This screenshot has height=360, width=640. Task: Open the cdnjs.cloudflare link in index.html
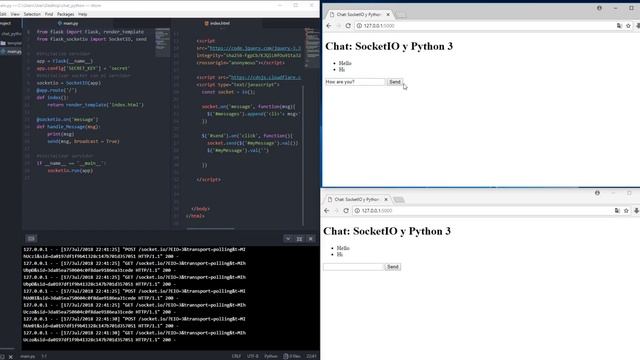(266, 77)
